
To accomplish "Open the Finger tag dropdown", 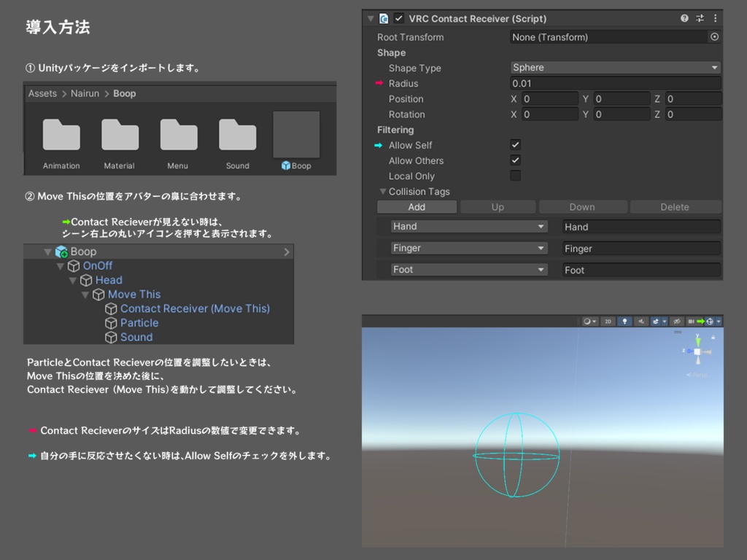I will pos(469,248).
